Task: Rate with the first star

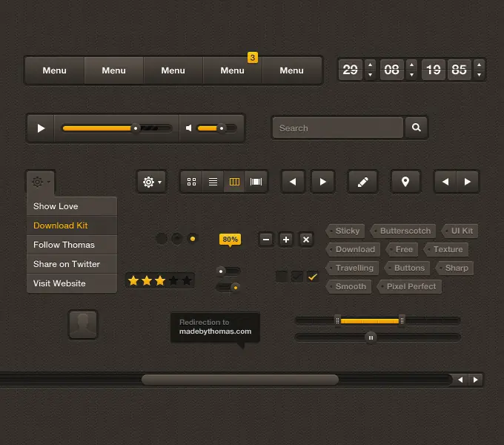Action: 133,280
